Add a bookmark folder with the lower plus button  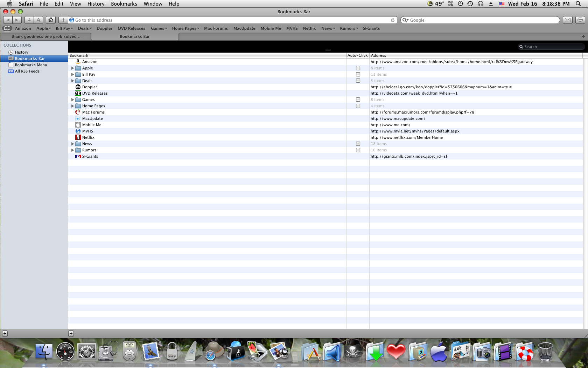[x=71, y=334]
